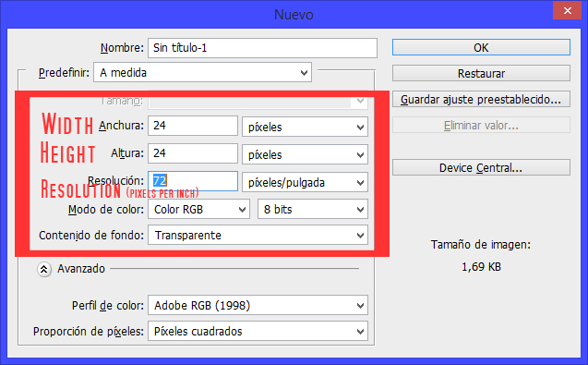Click Guardar ajuste preestablecido button
588x365 pixels.
coord(481,99)
